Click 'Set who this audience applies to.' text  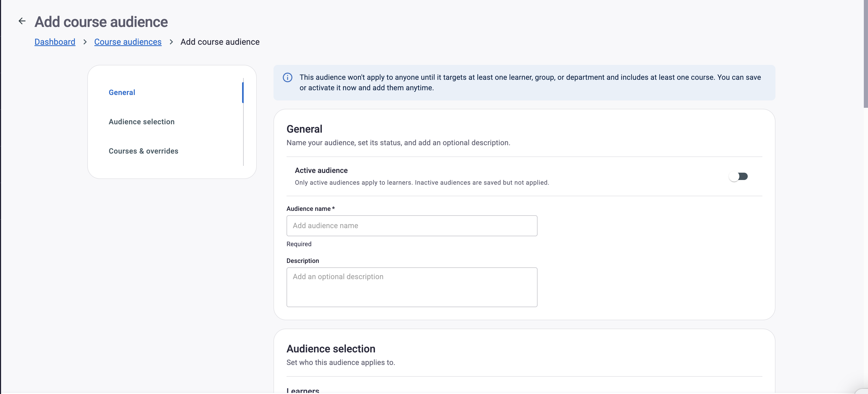click(341, 362)
